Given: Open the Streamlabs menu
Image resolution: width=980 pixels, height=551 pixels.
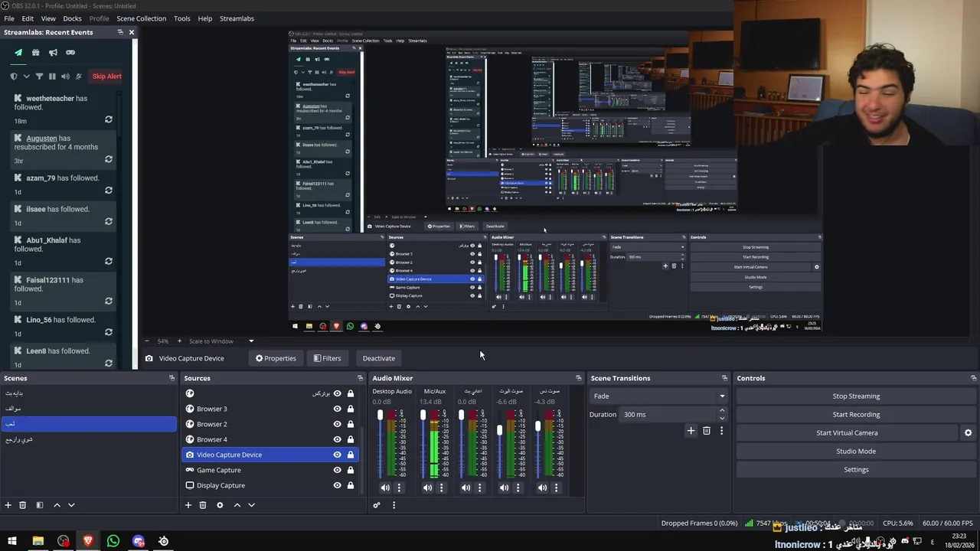Looking at the screenshot, I should pos(237,18).
